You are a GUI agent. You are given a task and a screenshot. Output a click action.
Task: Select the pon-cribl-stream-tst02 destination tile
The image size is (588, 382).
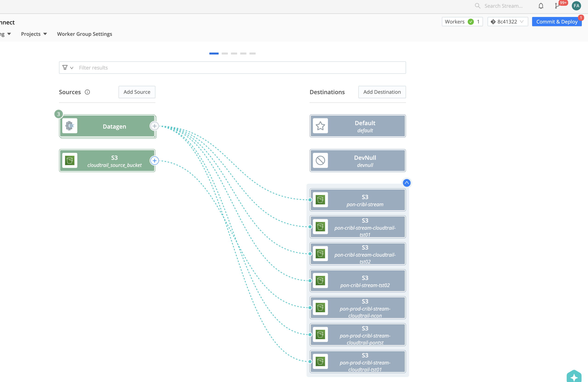[x=358, y=281]
